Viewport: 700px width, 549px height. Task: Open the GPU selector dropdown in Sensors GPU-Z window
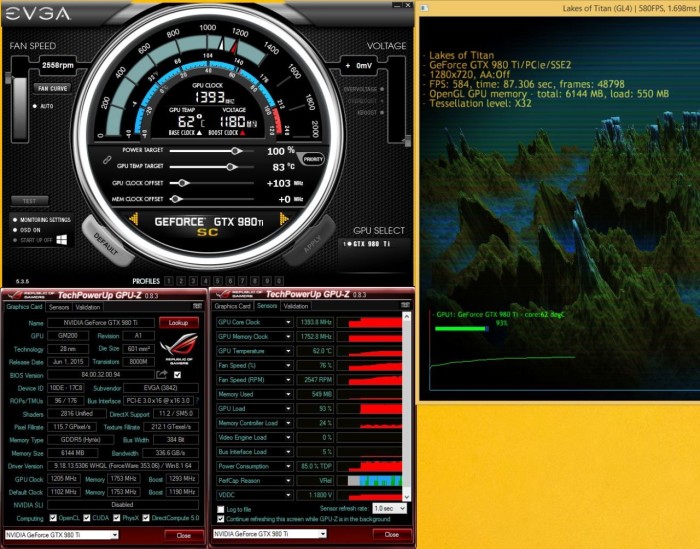pyautogui.click(x=323, y=533)
